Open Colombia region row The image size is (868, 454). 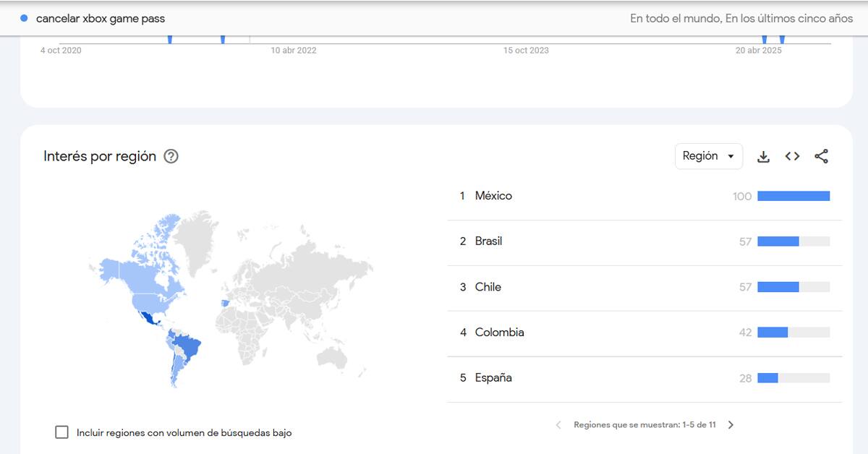(x=644, y=333)
